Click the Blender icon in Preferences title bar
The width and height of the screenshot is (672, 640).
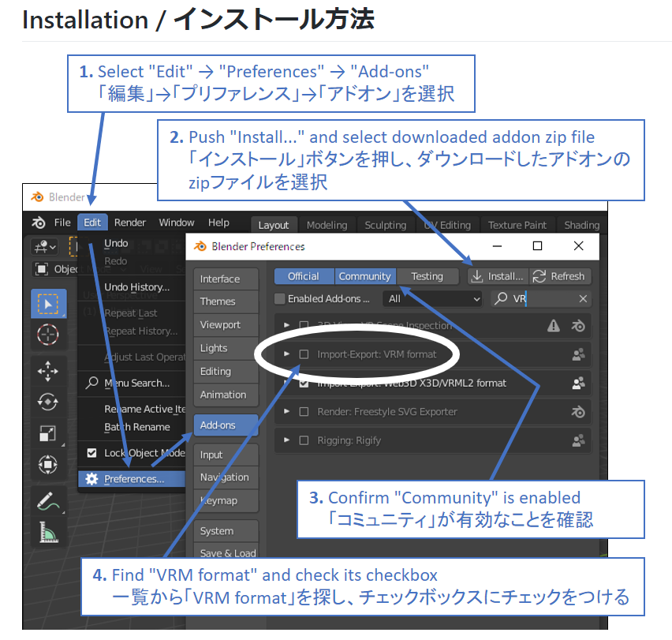[200, 246]
